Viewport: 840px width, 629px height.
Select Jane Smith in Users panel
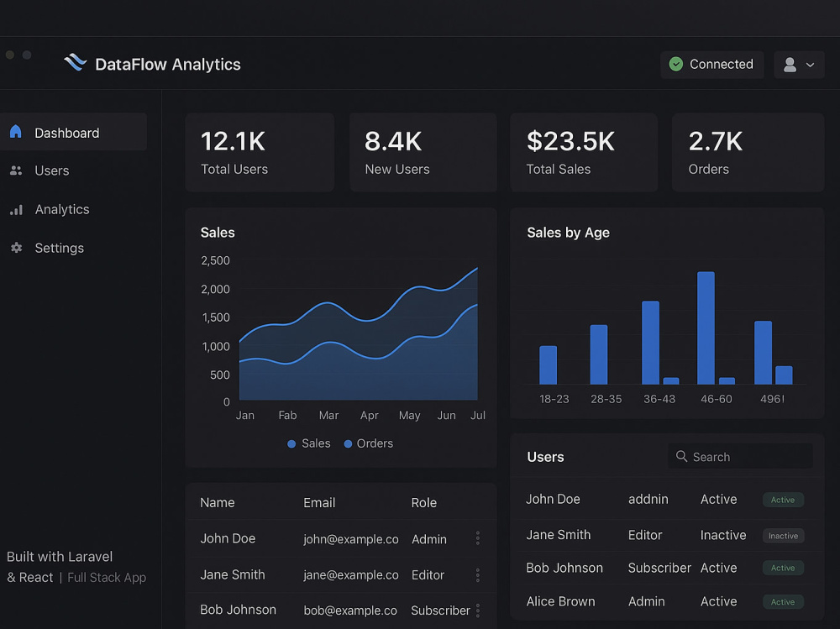(559, 535)
